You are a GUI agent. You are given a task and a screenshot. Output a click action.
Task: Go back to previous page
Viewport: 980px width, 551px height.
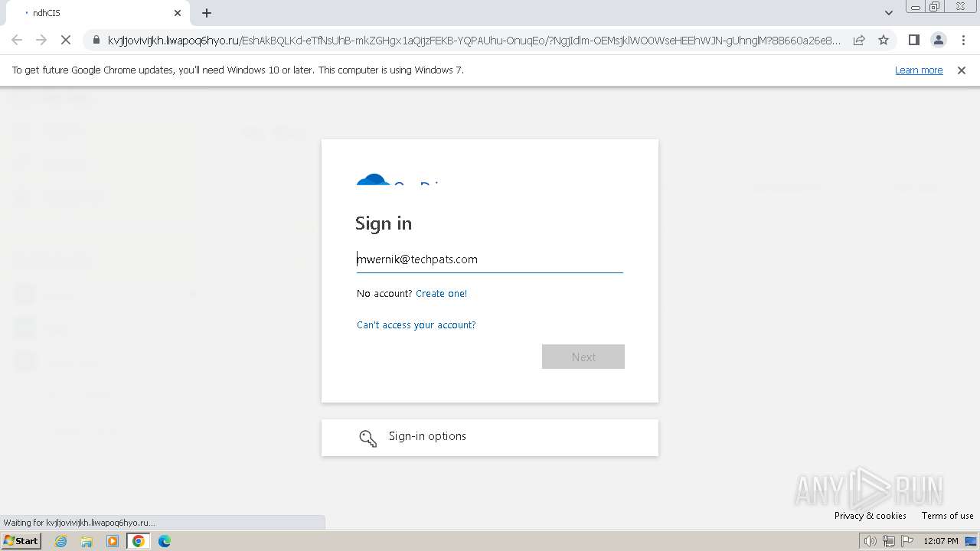[x=17, y=40]
